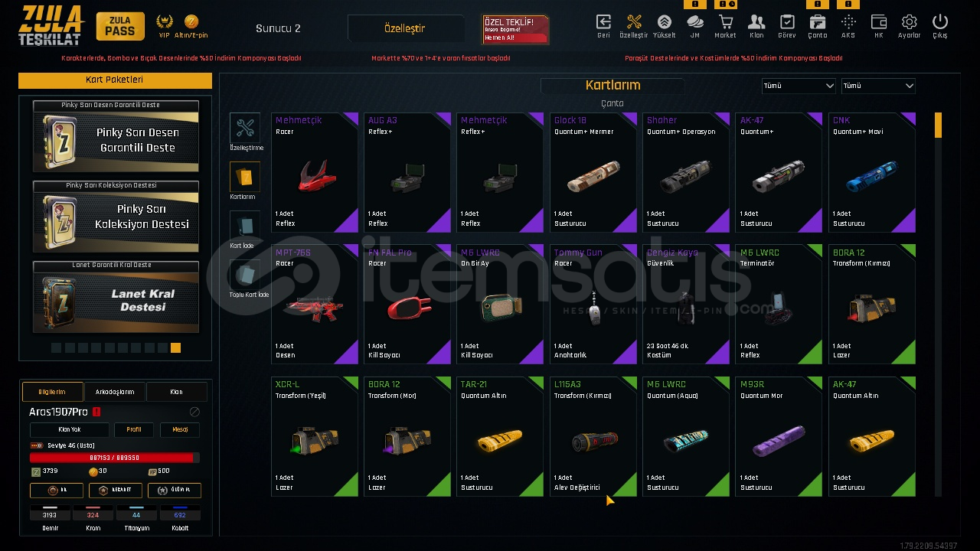Click the Geri back arrow icon

click(x=603, y=22)
